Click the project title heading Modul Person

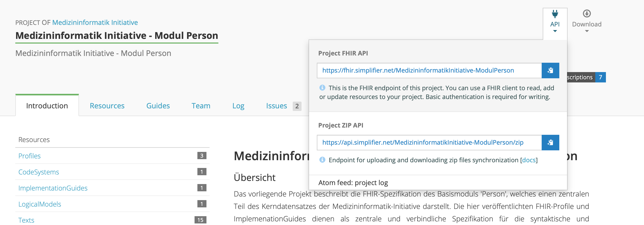coord(117,36)
